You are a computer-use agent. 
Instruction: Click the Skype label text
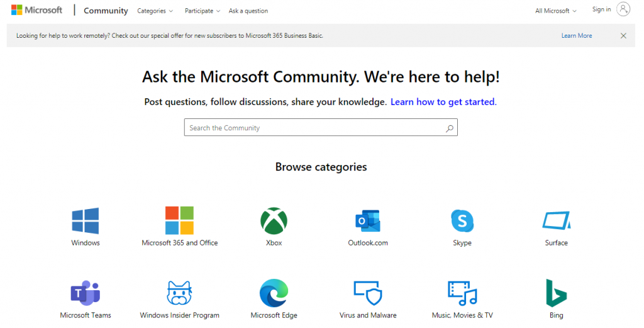[462, 243]
